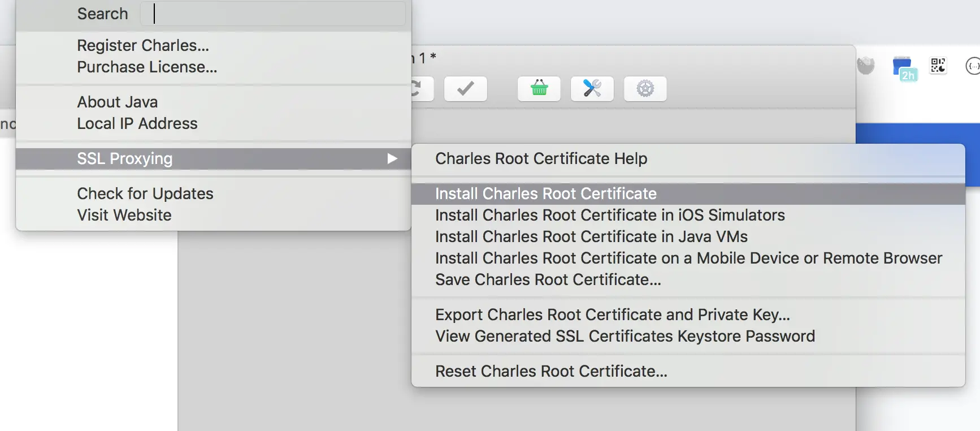Image resolution: width=980 pixels, height=431 pixels.
Task: Open the Tools wrench and screwdriver icon
Action: [592, 89]
